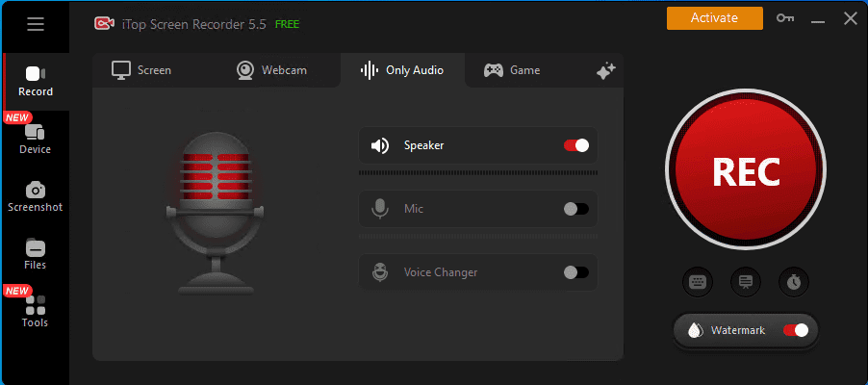Click the large microphone illustration
Image resolution: width=868 pixels, height=385 pixels.
[216, 214]
